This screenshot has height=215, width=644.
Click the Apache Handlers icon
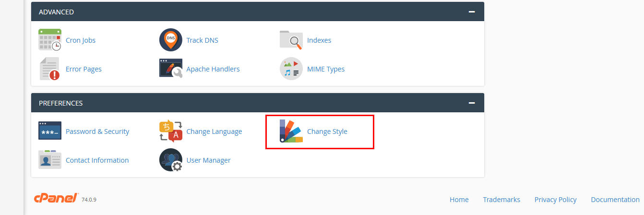coord(170,69)
